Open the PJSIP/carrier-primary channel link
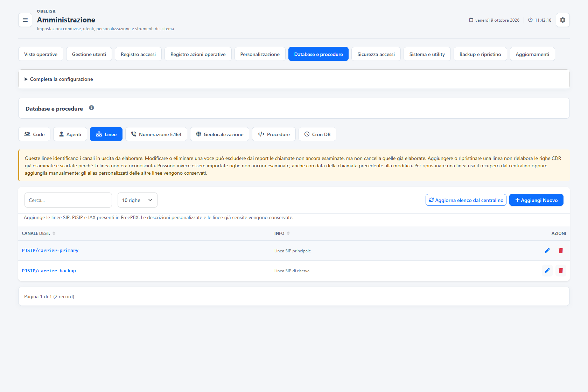Image resolution: width=588 pixels, height=392 pixels. (x=50, y=251)
